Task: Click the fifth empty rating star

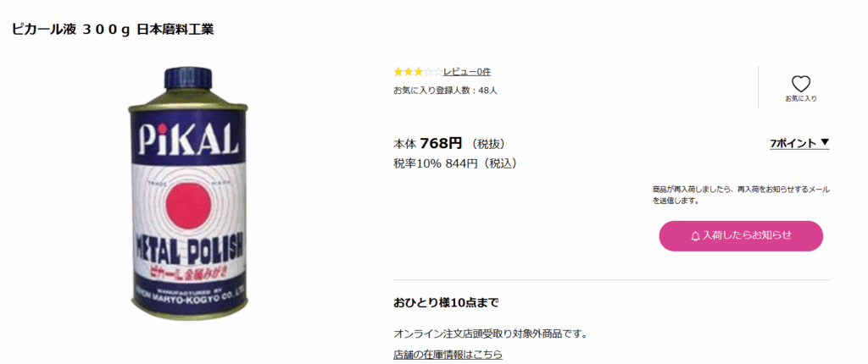Action: tap(437, 72)
